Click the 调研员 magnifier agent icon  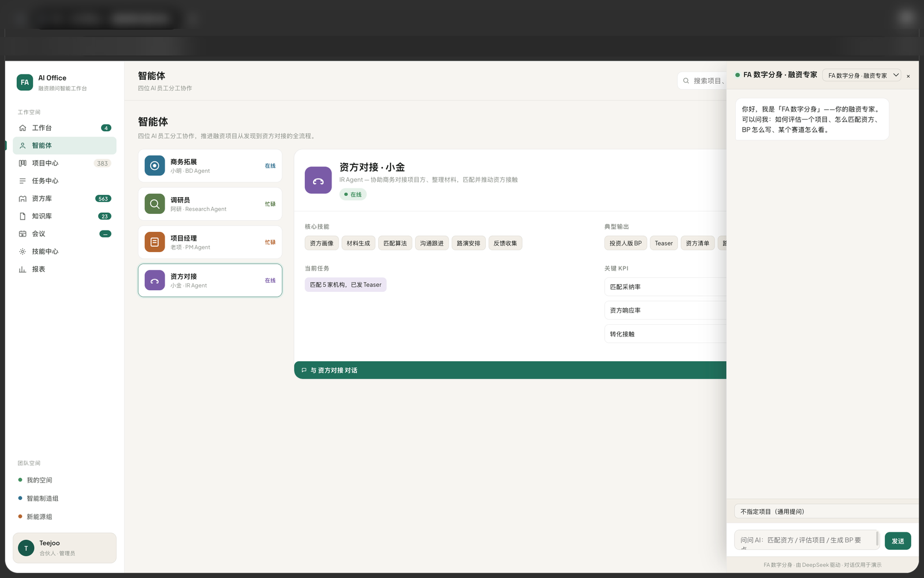point(155,204)
